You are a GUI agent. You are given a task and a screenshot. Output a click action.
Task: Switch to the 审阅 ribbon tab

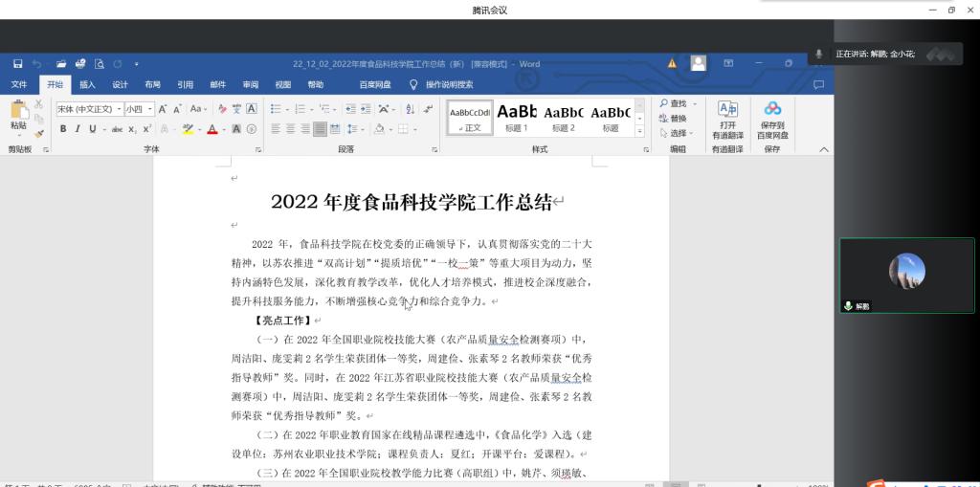point(250,84)
